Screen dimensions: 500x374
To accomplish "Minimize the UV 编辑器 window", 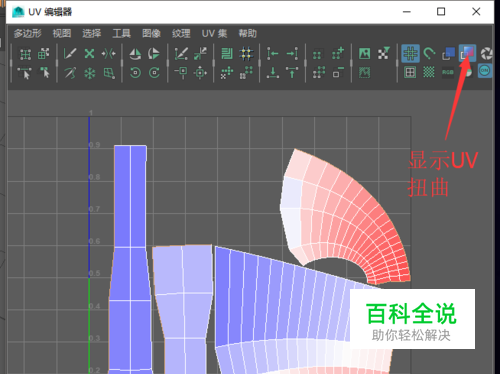I will (x=407, y=12).
